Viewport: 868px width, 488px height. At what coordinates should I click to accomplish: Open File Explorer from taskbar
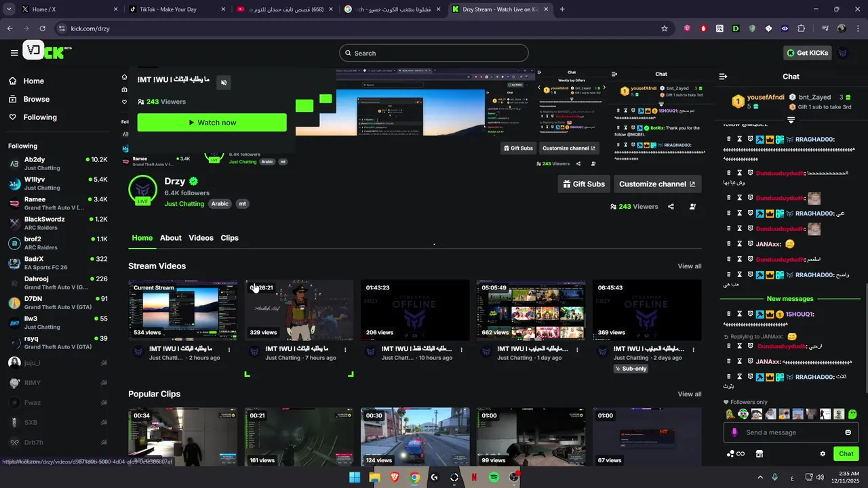pyautogui.click(x=374, y=477)
